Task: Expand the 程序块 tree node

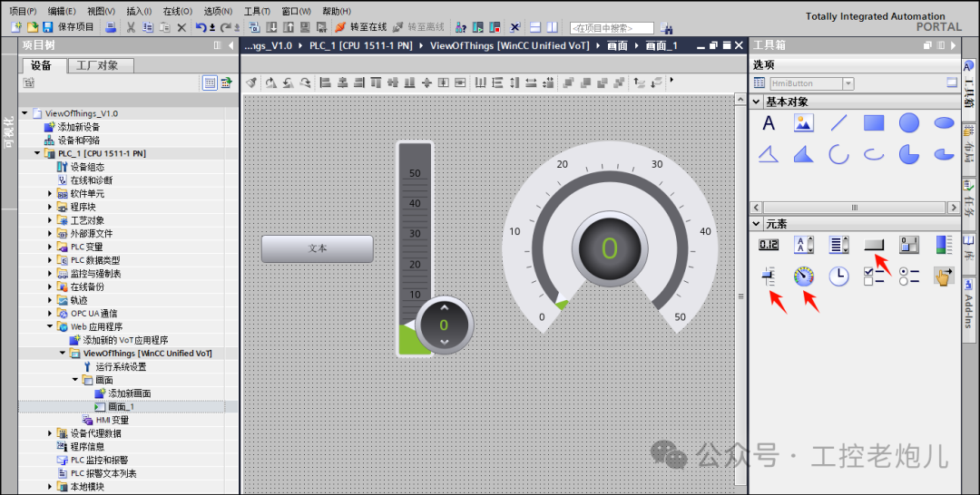Action: click(50, 207)
